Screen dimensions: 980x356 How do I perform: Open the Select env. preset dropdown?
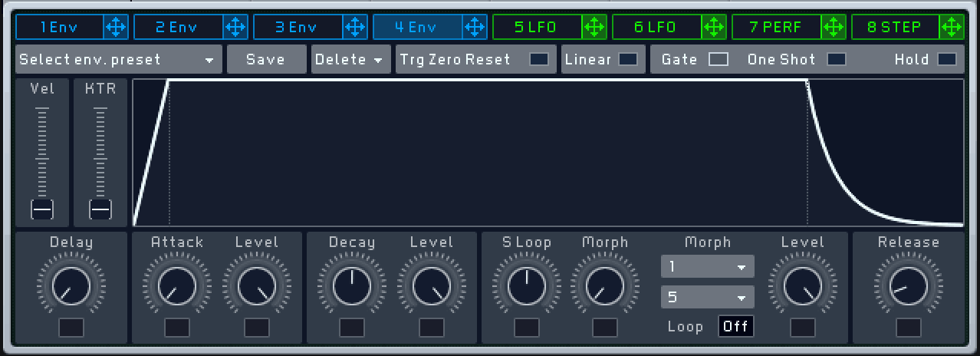click(118, 59)
